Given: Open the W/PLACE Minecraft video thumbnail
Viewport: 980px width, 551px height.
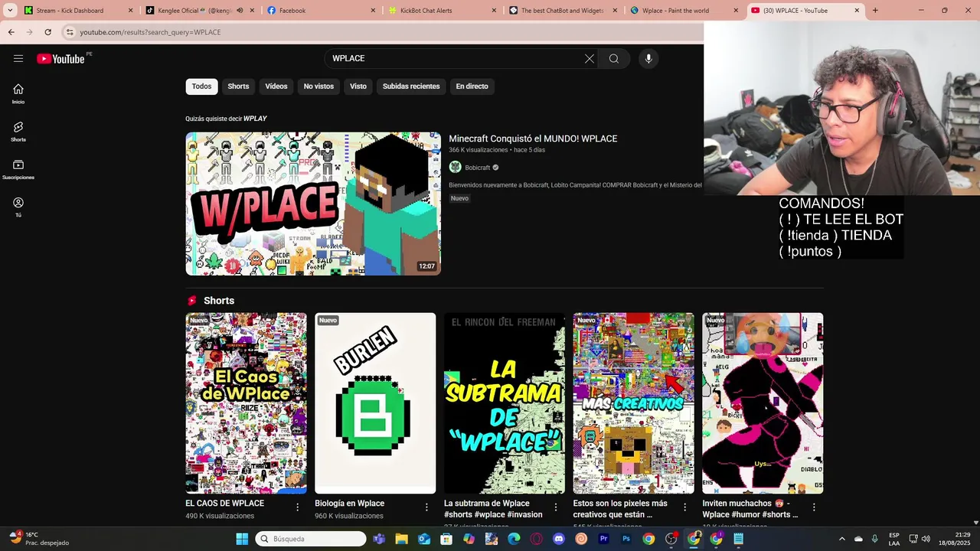Looking at the screenshot, I should [x=313, y=204].
